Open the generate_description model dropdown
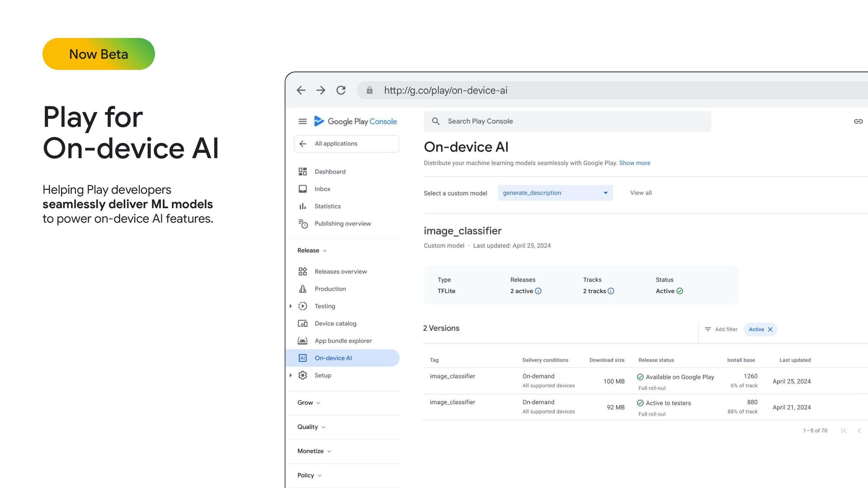The image size is (868, 488). (x=555, y=193)
